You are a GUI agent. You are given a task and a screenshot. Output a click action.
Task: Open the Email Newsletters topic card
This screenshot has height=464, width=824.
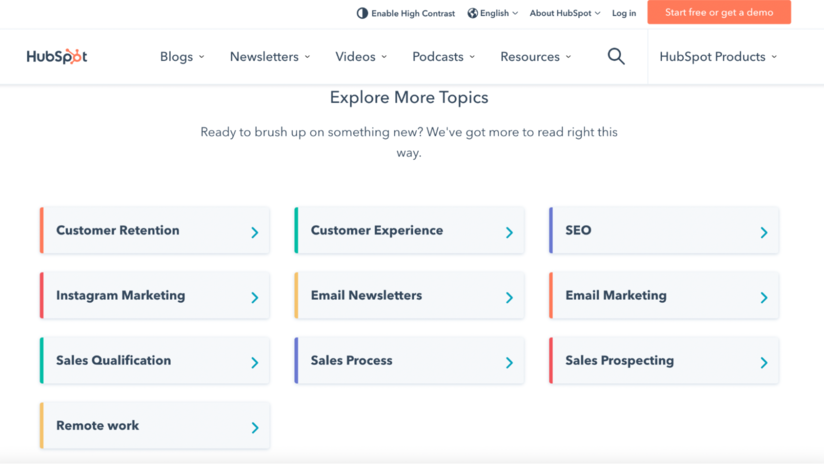click(x=409, y=295)
